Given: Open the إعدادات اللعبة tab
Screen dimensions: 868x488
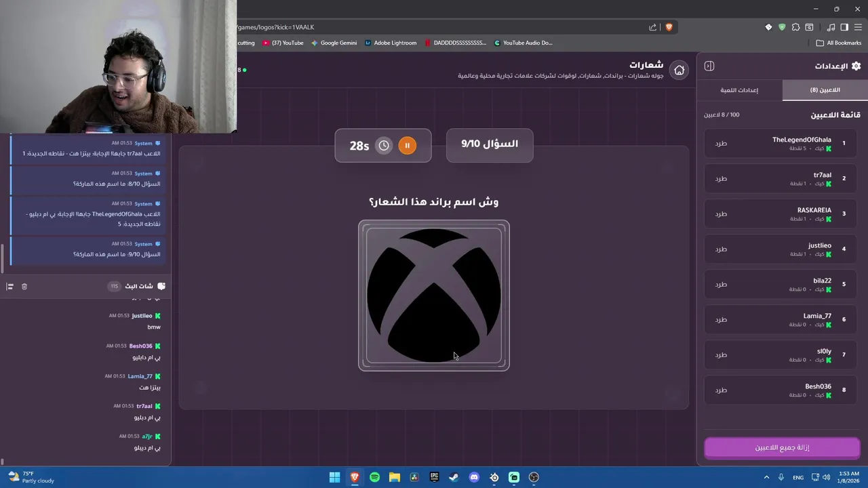Looking at the screenshot, I should (739, 90).
